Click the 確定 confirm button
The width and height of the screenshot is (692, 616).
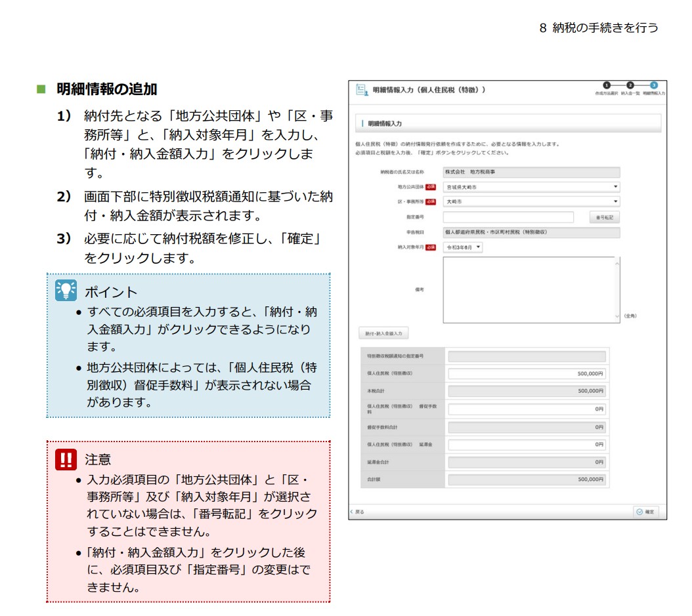tap(644, 512)
